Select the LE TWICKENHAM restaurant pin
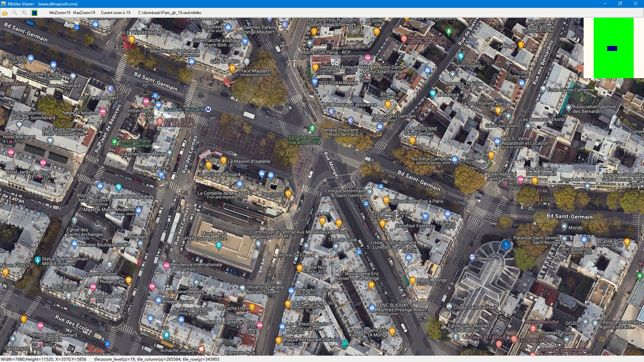 [131, 40]
